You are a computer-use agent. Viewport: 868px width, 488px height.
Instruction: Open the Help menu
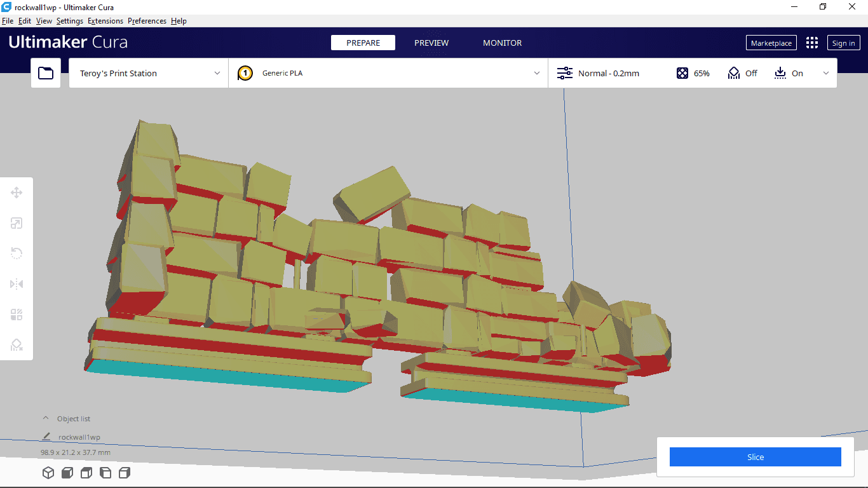click(179, 21)
